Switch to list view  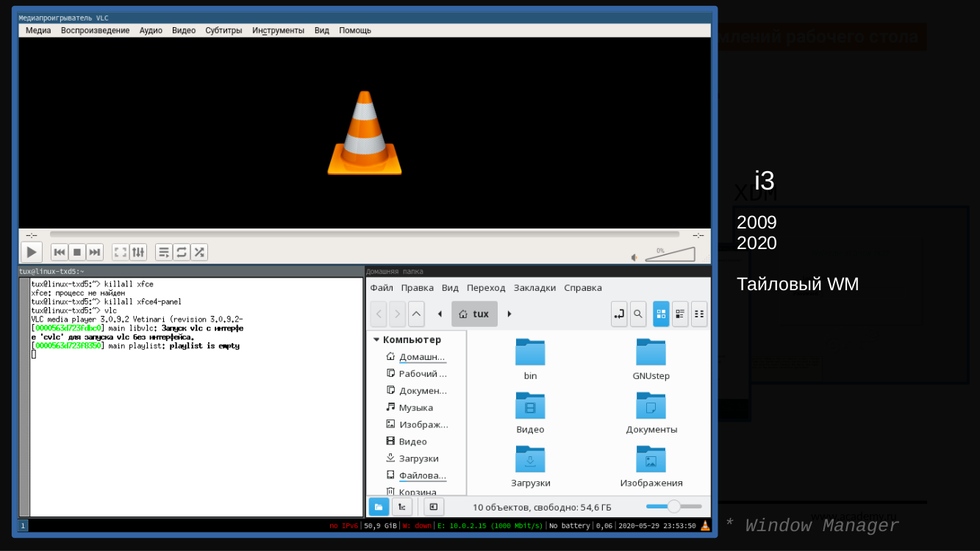[x=680, y=314]
